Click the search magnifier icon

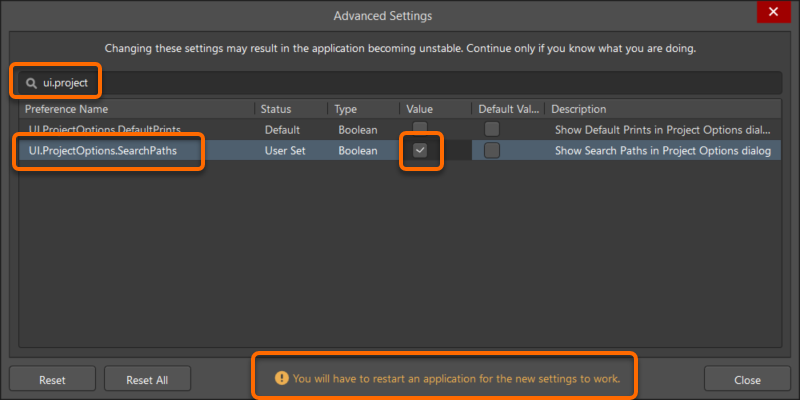[32, 82]
